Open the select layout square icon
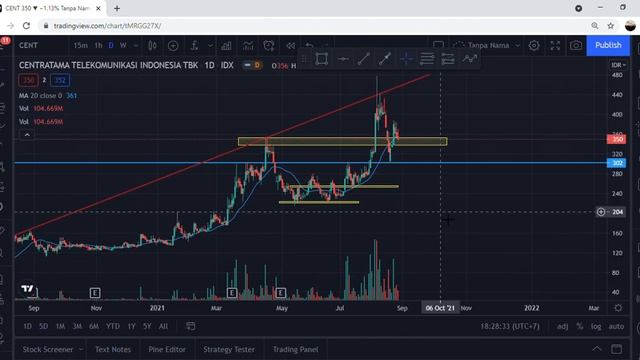Screen dimensions: 640x360 coord(438,44)
